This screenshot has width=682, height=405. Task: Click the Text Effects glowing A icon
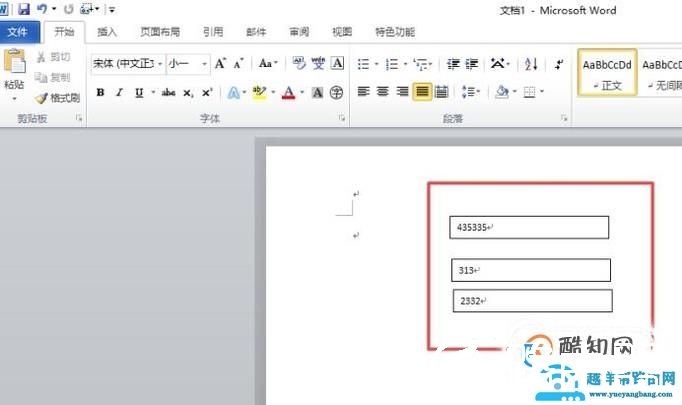[234, 92]
